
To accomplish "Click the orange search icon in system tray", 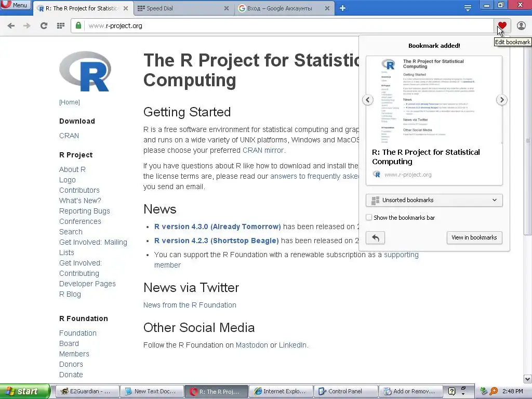I will [494, 391].
